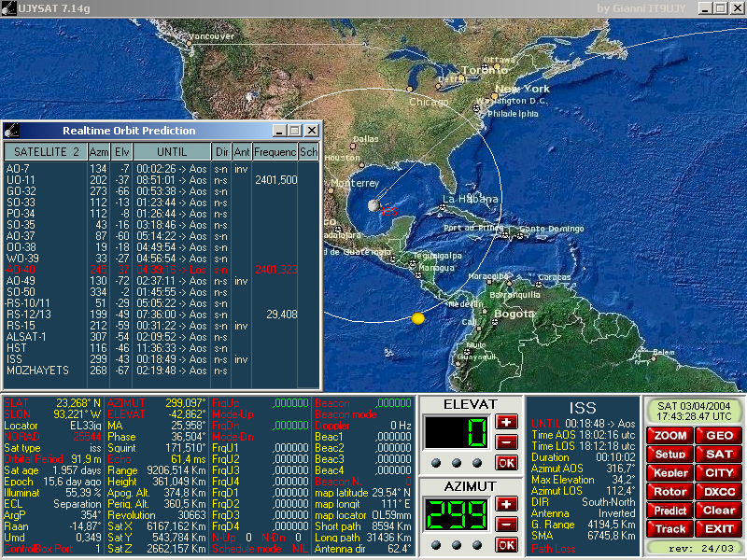Click the Frequenc column header
This screenshot has width=747, height=560.
tap(275, 152)
